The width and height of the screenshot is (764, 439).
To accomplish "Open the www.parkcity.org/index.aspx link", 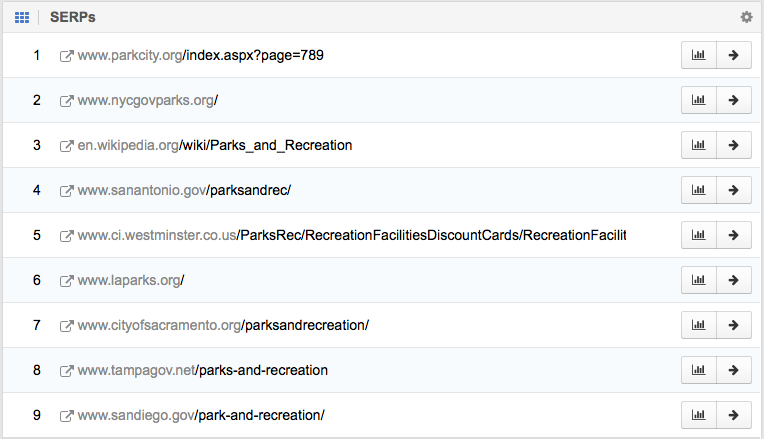I will tap(200, 55).
